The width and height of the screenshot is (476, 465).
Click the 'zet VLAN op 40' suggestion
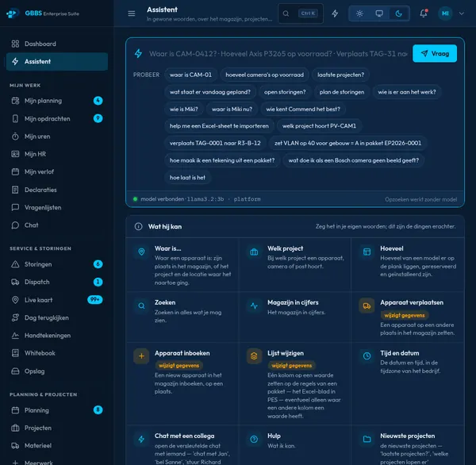tap(348, 143)
